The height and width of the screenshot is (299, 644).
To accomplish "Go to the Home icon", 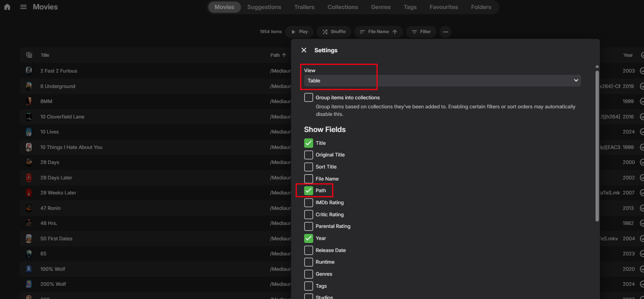I will pos(7,7).
